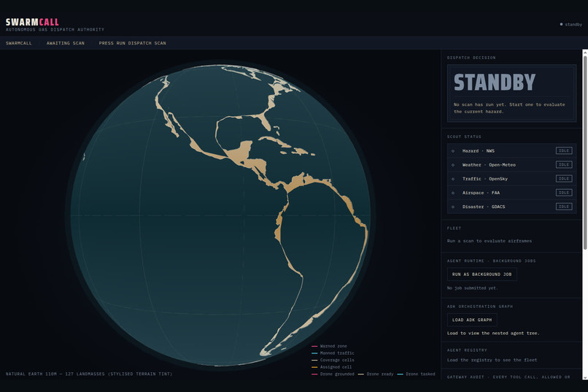Click the 'Disaster · GDACS' scout row label
The image size is (588, 392).
click(484, 207)
